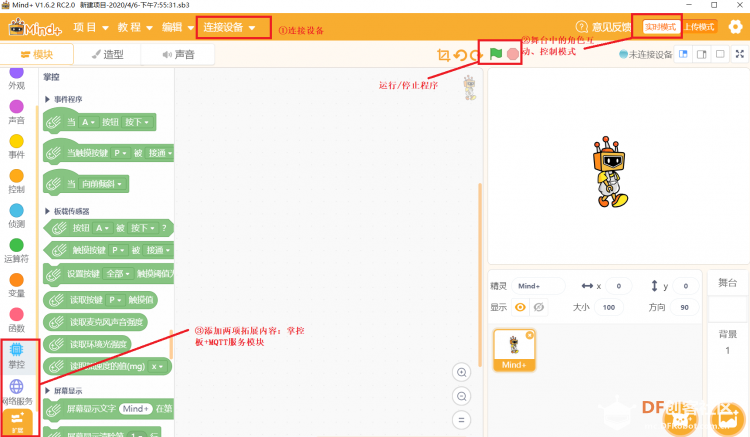Open the P dropdown in 当触摸按键 block
The image size is (750, 437).
(x=120, y=153)
